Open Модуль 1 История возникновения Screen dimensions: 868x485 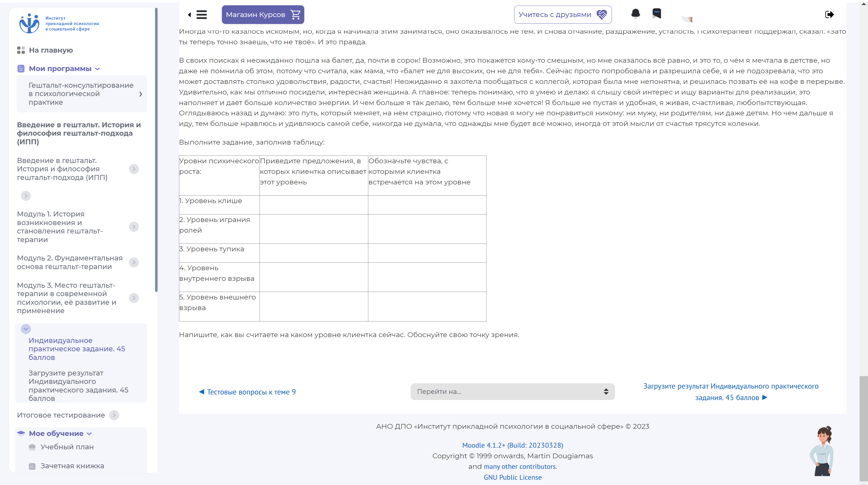[60, 227]
